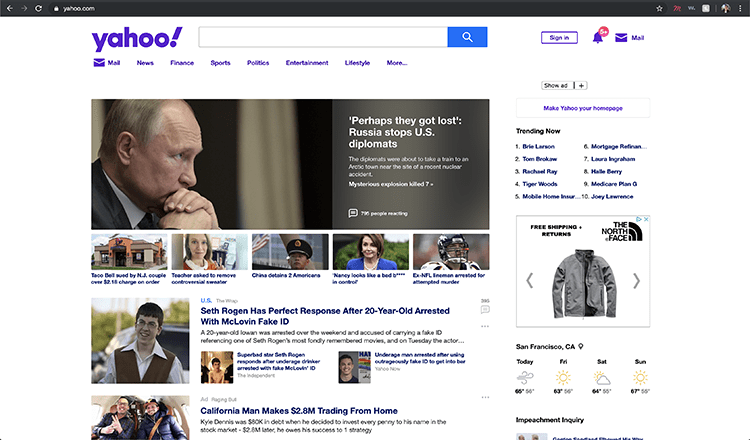Expand the ad with the plus button

tap(582, 86)
